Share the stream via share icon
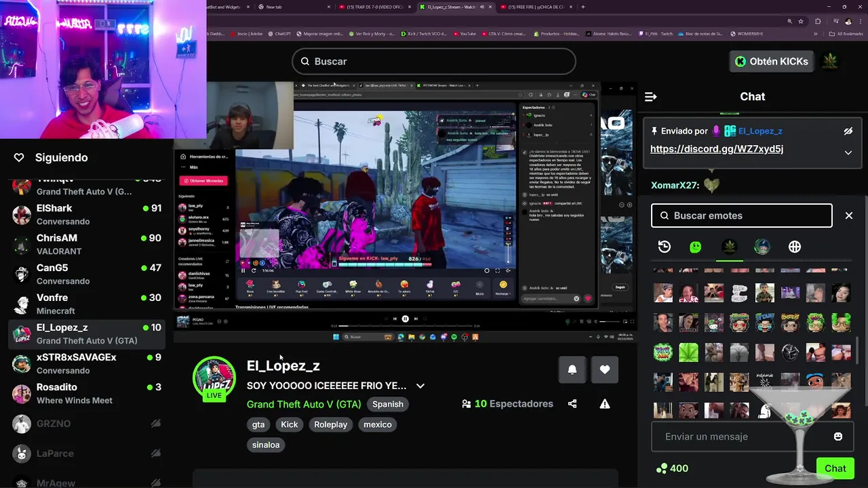 [572, 404]
